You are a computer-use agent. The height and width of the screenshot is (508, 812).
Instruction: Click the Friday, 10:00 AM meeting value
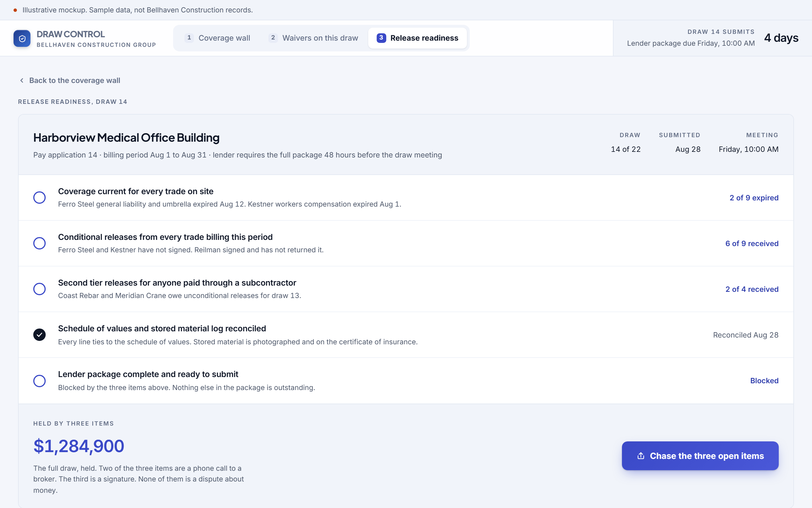tap(749, 149)
